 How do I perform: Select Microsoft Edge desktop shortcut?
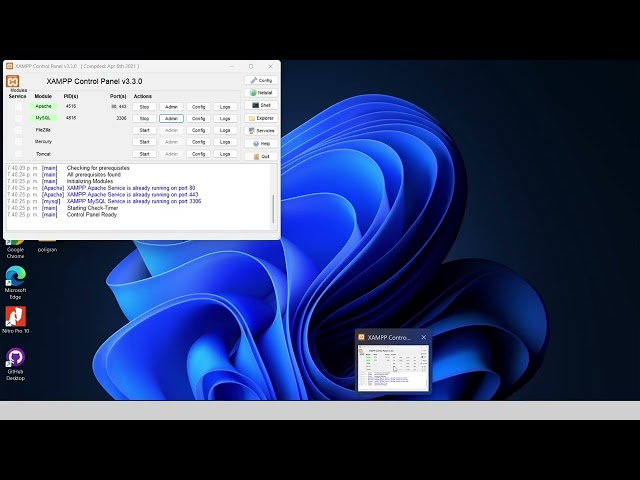(15, 282)
